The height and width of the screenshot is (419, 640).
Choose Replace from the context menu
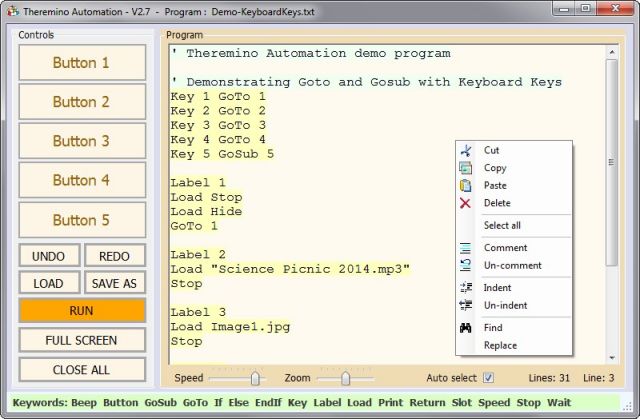pos(500,345)
